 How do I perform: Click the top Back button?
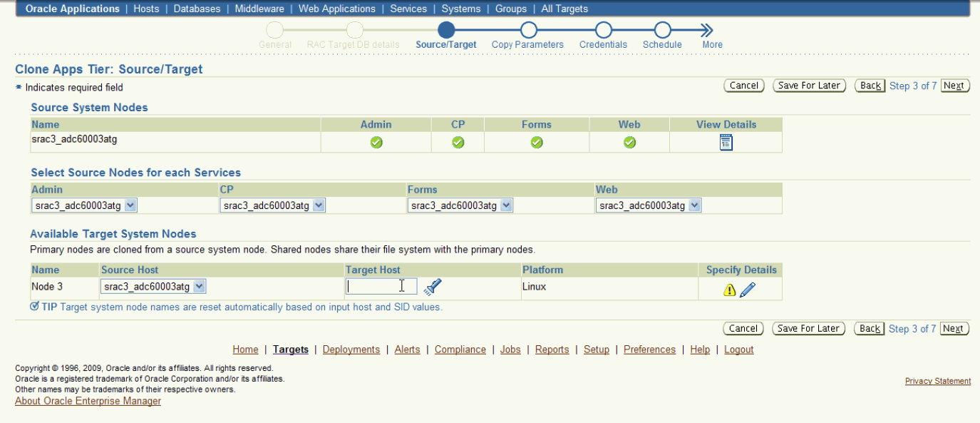[870, 86]
